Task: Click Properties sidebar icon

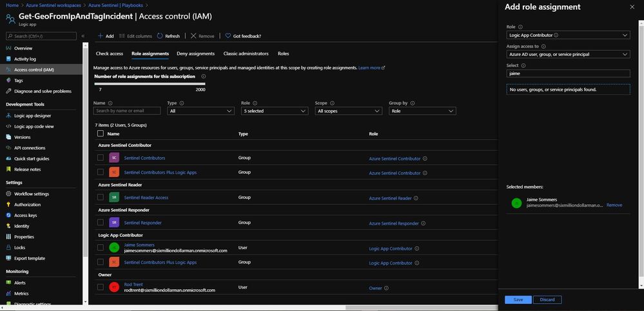Action: point(8,237)
